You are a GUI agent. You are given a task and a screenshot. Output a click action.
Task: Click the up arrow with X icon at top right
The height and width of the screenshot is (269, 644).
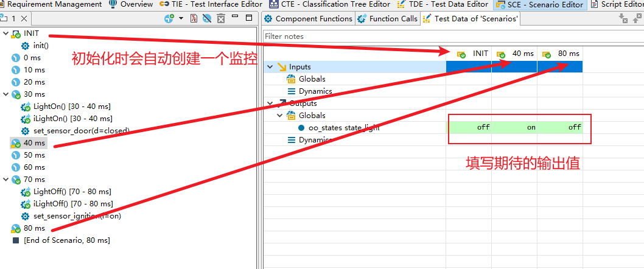pyautogui.click(x=638, y=18)
